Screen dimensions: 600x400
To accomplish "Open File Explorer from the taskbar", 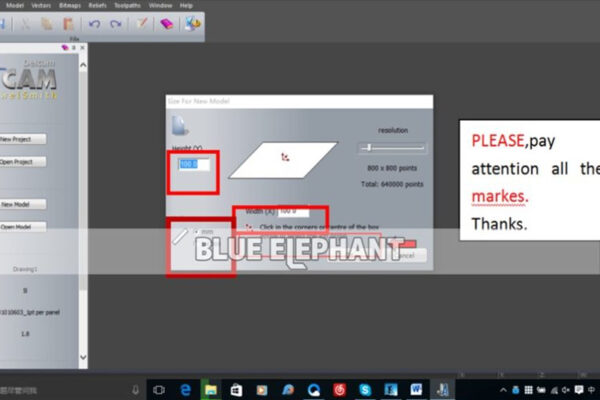I will click(211, 390).
